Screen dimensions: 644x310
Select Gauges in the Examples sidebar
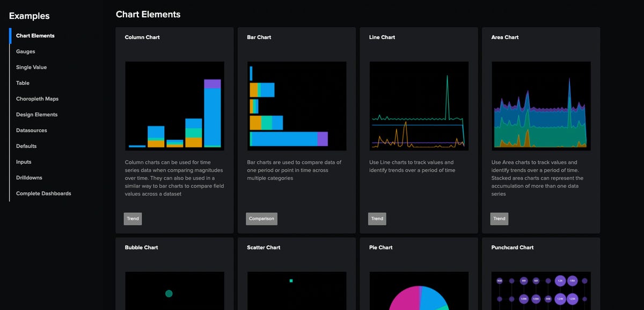point(26,52)
